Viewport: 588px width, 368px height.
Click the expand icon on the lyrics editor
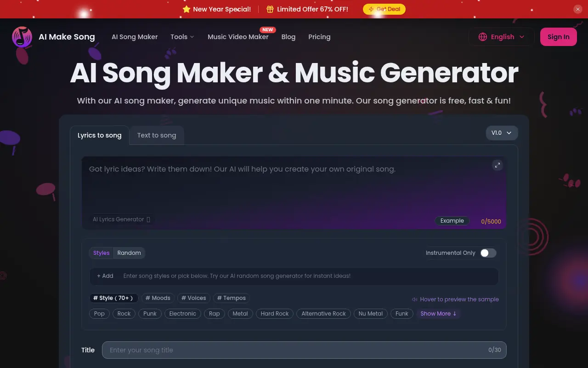coord(498,165)
